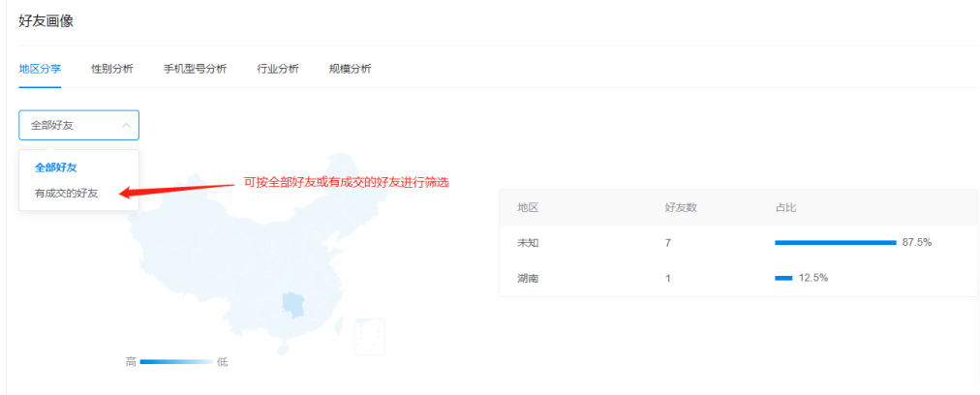Click highlighted Hunan province on the map

pos(292,306)
